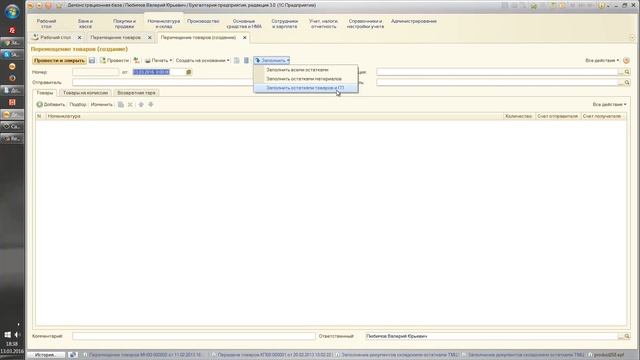
Task: Click the date field after от
Action: click(x=158, y=72)
